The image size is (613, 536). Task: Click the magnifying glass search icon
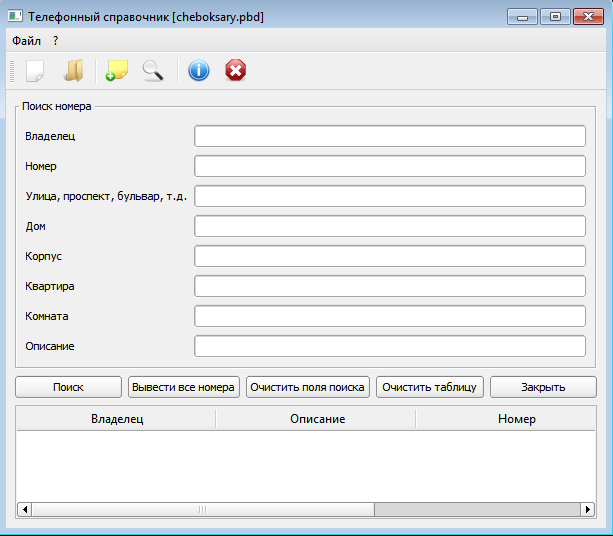pos(152,70)
